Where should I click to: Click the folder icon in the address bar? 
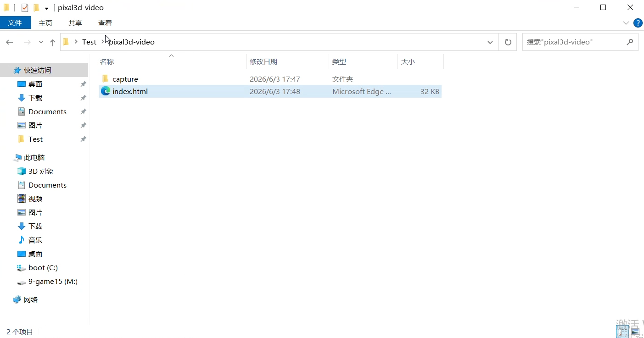(x=66, y=42)
